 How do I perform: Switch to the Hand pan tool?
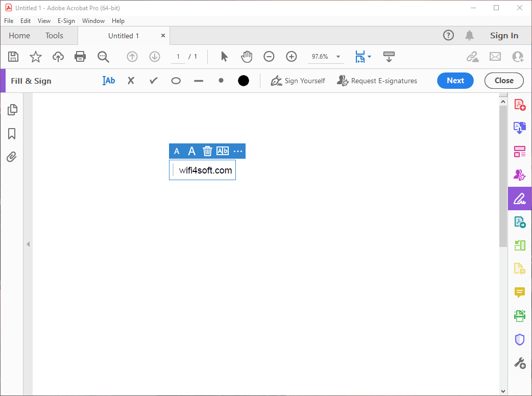247,57
